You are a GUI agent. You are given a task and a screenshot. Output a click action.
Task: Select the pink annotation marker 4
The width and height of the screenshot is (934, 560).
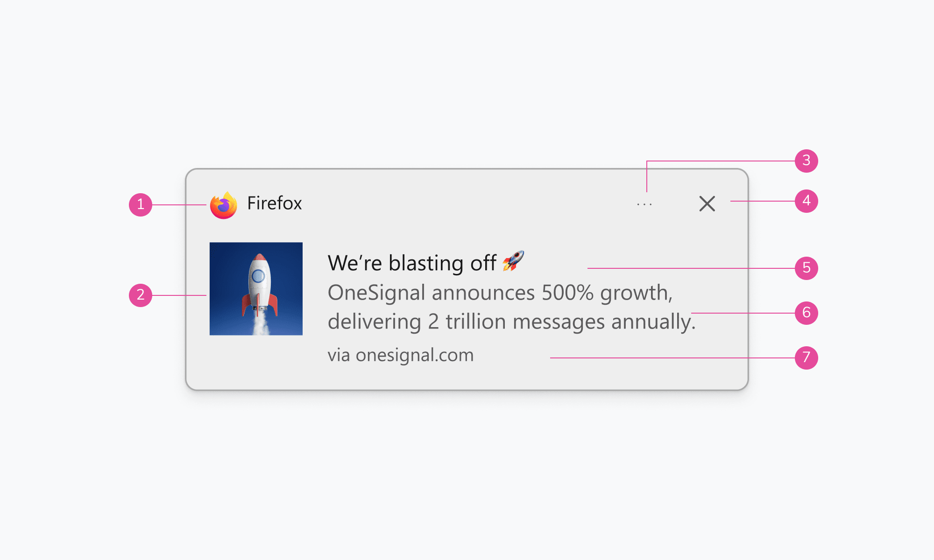(807, 201)
